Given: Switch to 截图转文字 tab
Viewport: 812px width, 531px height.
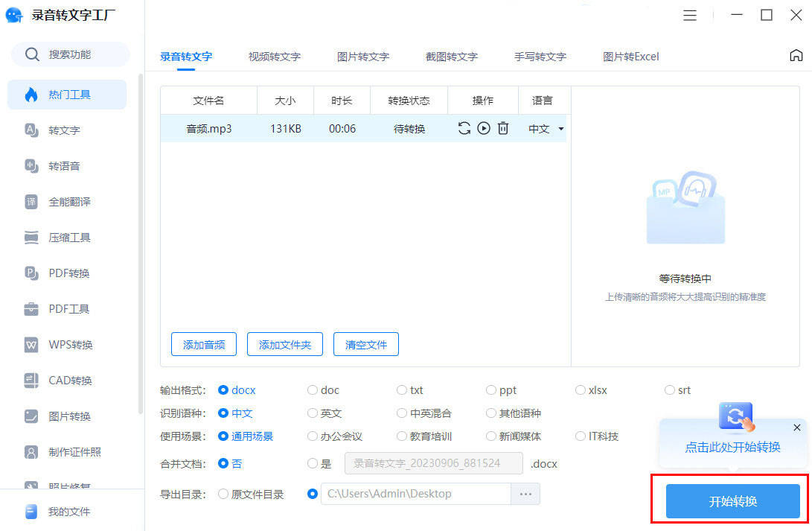Looking at the screenshot, I should (x=452, y=57).
